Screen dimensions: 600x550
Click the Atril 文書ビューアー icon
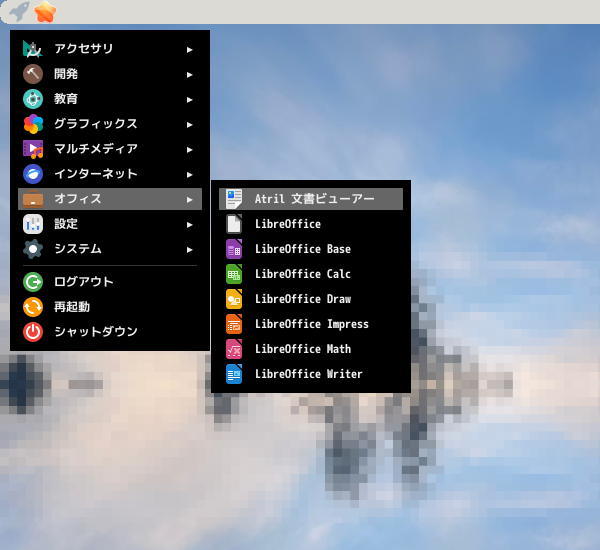(x=234, y=199)
